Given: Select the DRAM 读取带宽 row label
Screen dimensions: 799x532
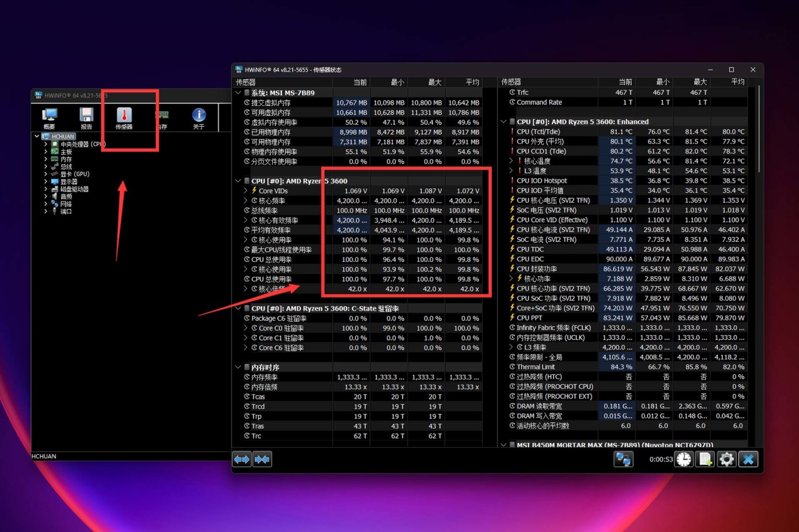Looking at the screenshot, I should [539, 407].
